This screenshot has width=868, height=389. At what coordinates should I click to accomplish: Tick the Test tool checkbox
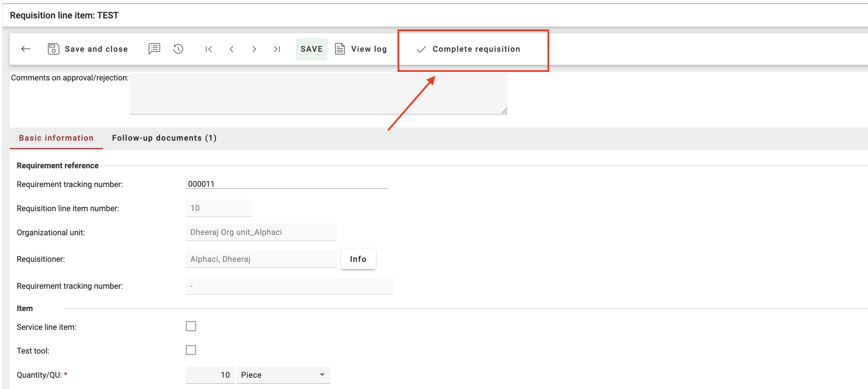(x=191, y=350)
